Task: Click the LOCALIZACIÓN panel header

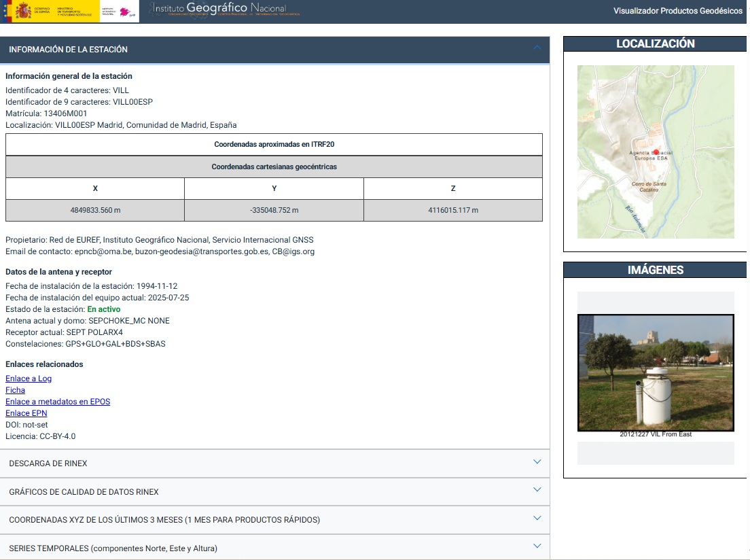Action: [x=655, y=43]
